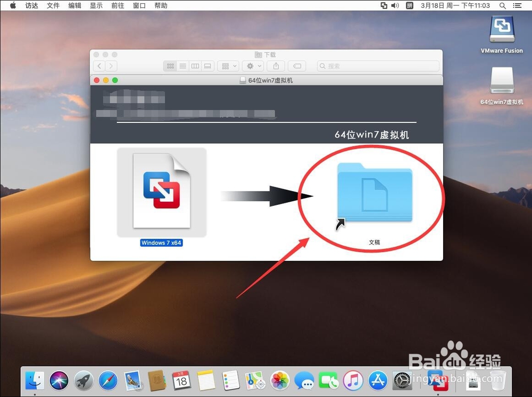Open the 帮助 menu
Image resolution: width=532 pixels, height=397 pixels.
tap(161, 5)
